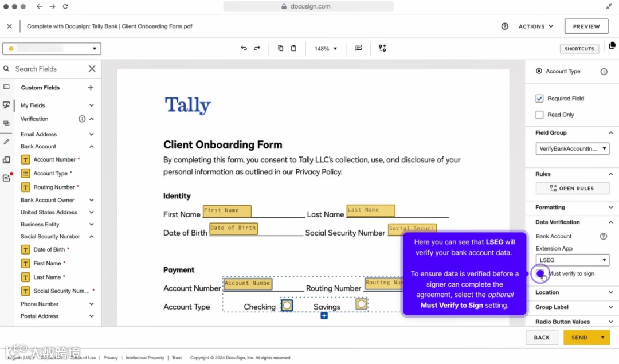Select the custom fields sidebar icon
619x364 pixels.
point(6,105)
